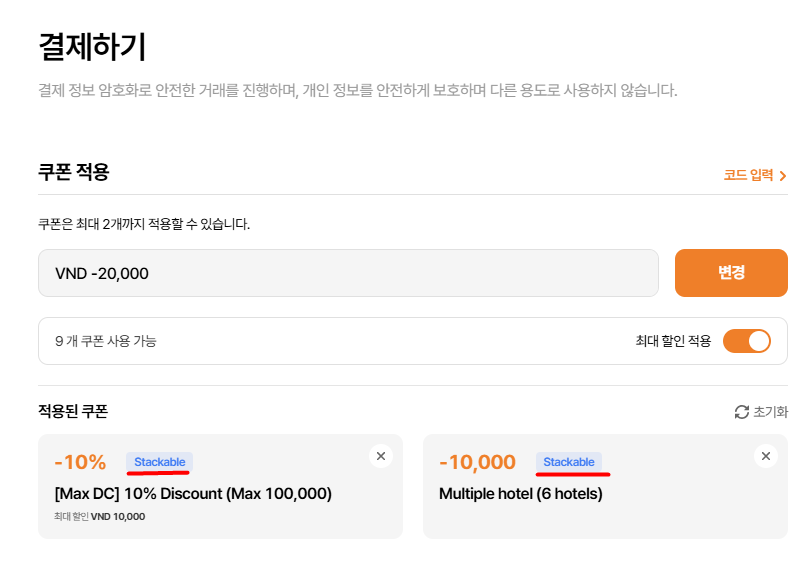This screenshot has height=576, width=811.
Task: Click the 쿠폰 적용 section heading
Action: click(x=73, y=171)
